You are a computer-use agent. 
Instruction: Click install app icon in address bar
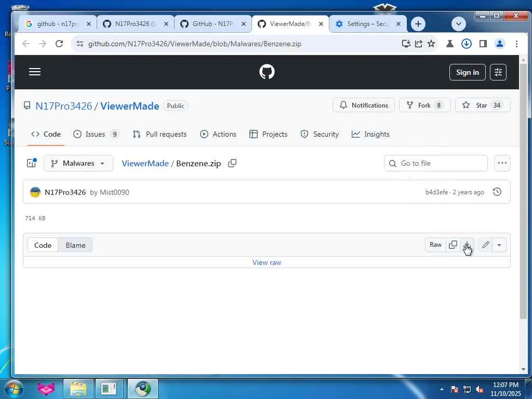(x=406, y=44)
